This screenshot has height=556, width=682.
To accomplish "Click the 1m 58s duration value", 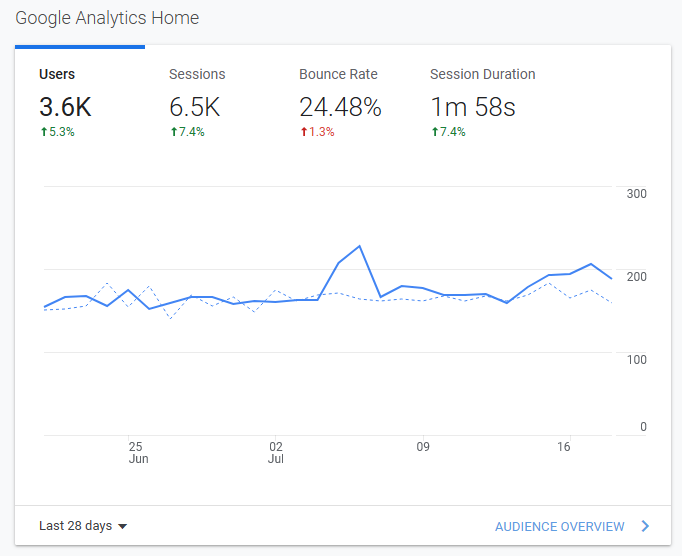I will [x=473, y=107].
